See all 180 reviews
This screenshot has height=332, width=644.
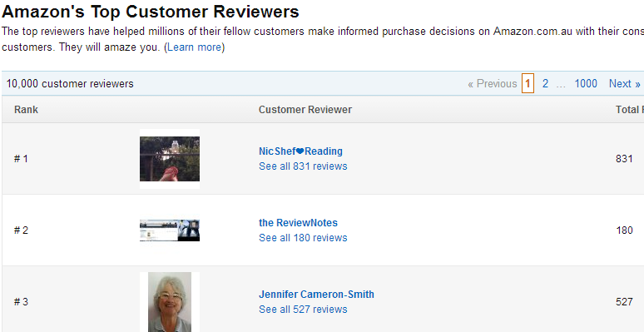click(x=303, y=237)
